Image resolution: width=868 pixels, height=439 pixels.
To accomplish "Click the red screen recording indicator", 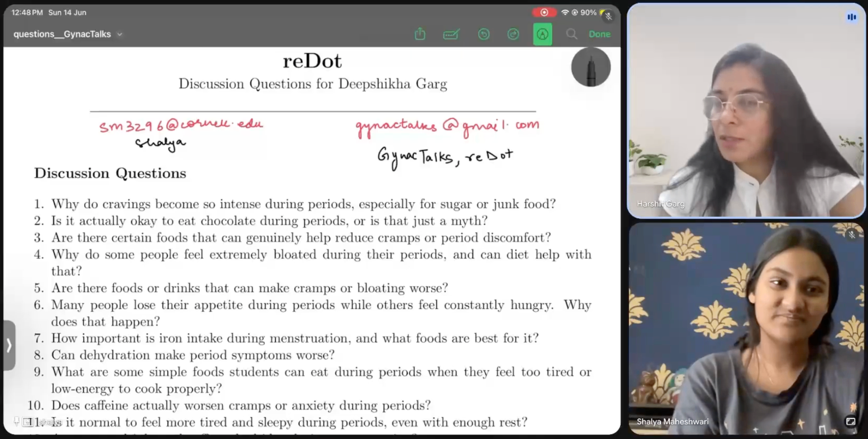I will 544,13.
